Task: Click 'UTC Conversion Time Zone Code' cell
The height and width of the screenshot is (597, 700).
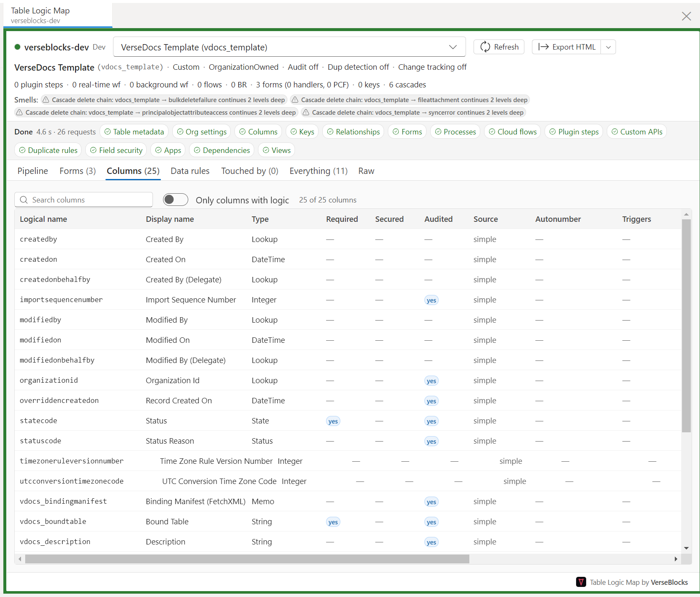Action: 219,481
